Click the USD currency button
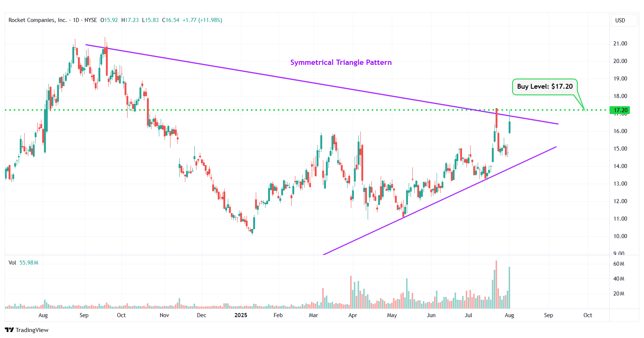The width and height of the screenshot is (644, 338). pos(624,20)
